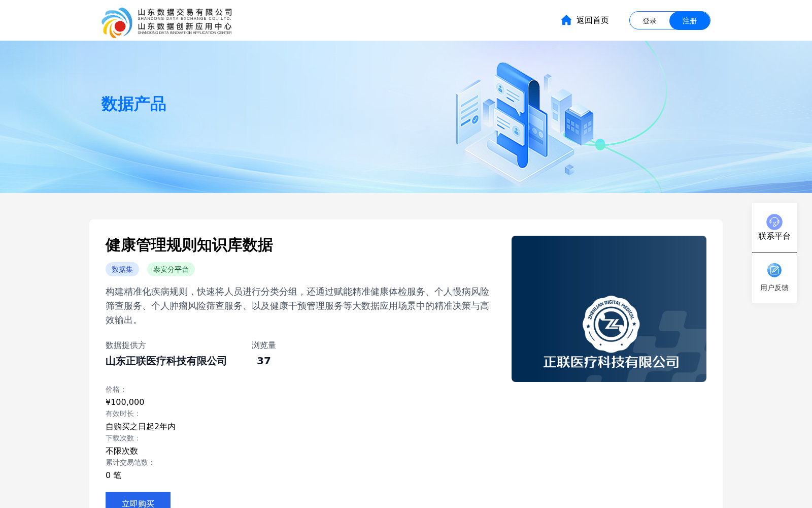This screenshot has width=812, height=508.
Task: Go back via 返回首页 link
Action: coord(592,20)
